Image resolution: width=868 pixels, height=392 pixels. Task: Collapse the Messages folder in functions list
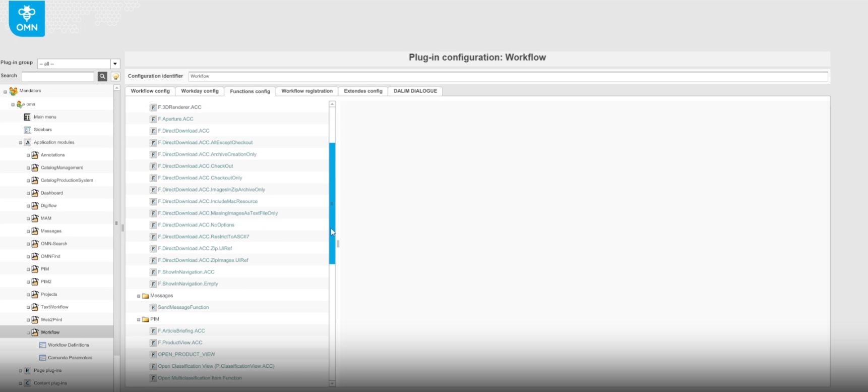(x=139, y=296)
